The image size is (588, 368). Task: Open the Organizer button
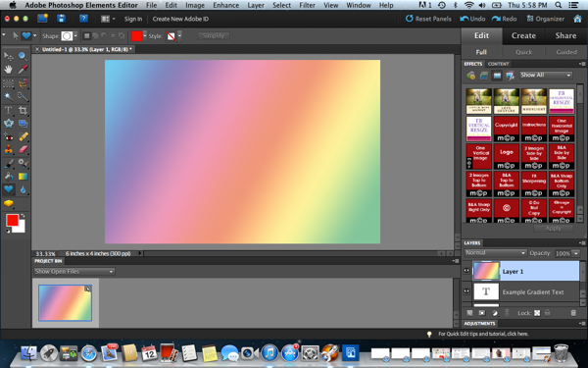click(546, 19)
